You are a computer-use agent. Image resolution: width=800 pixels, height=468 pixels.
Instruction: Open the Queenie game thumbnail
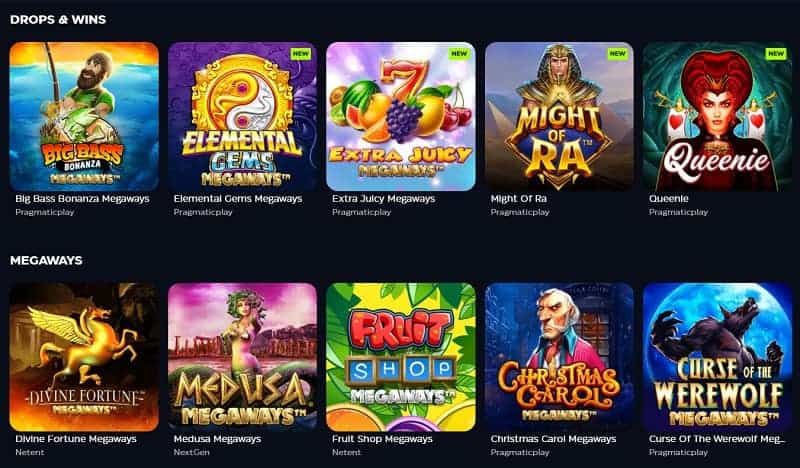(x=717, y=116)
